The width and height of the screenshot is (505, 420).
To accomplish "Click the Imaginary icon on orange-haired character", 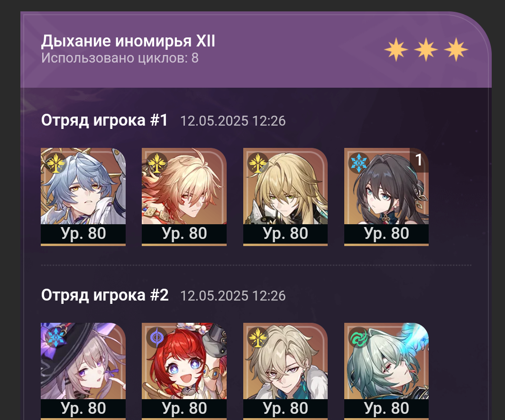I will click(157, 163).
